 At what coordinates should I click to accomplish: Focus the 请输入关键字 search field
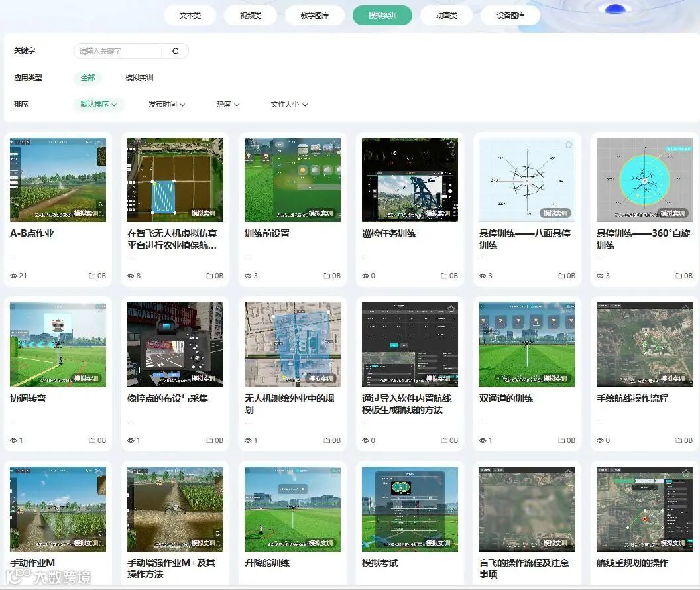[118, 51]
